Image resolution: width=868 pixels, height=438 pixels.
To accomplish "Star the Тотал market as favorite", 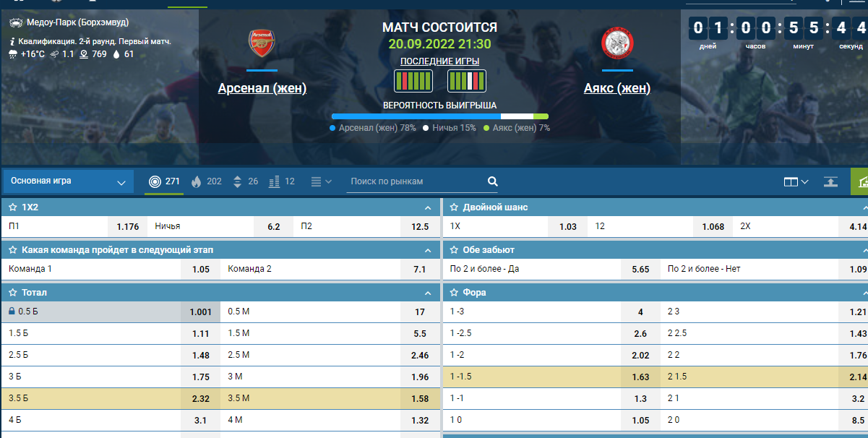I will pyautogui.click(x=12, y=293).
